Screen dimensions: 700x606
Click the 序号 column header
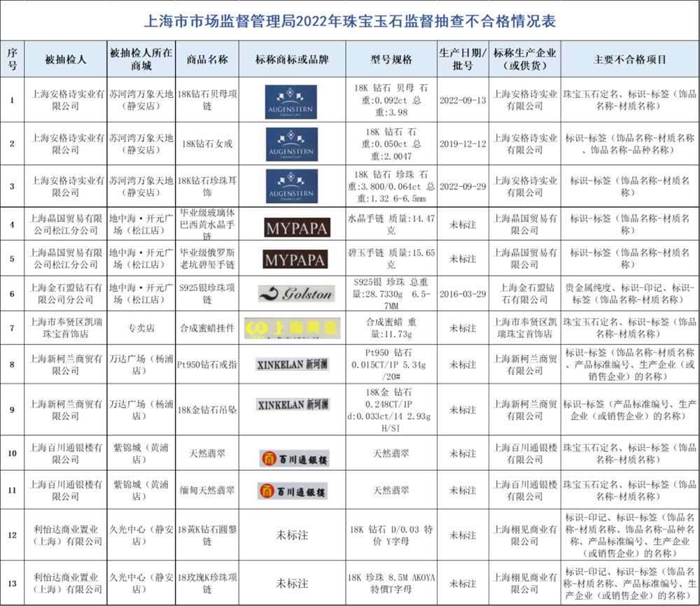click(x=12, y=59)
